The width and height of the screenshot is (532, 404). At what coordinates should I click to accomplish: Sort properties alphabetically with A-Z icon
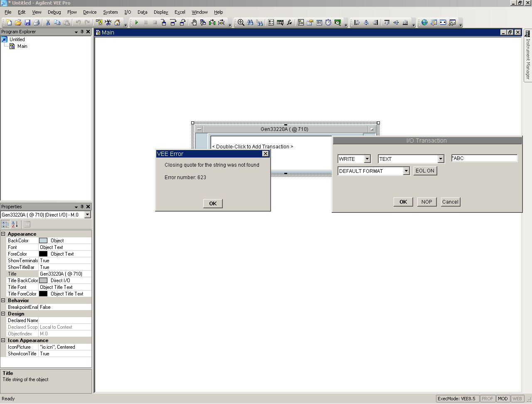(x=15, y=224)
